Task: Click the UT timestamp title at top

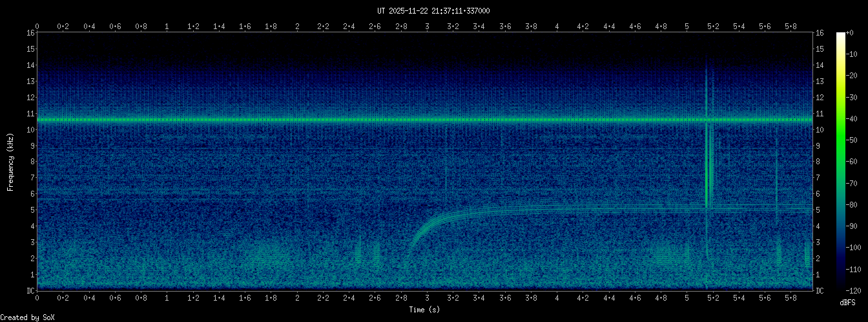Action: (433, 11)
